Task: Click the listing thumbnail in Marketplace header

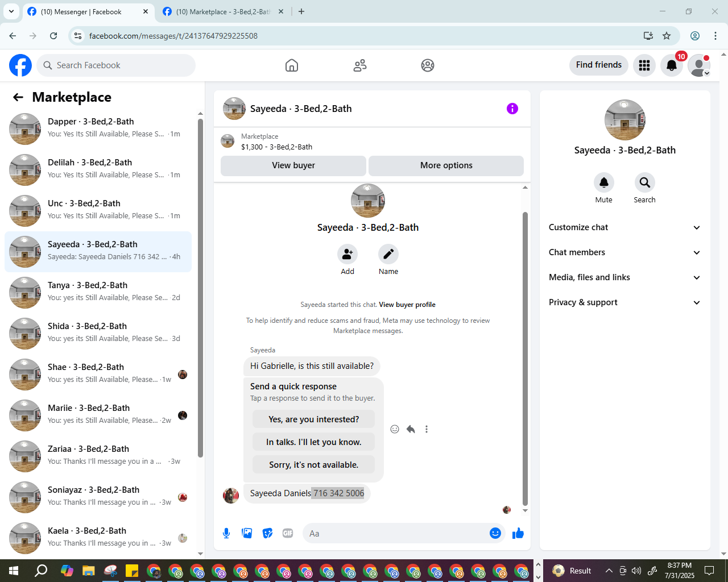Action: 227,141
